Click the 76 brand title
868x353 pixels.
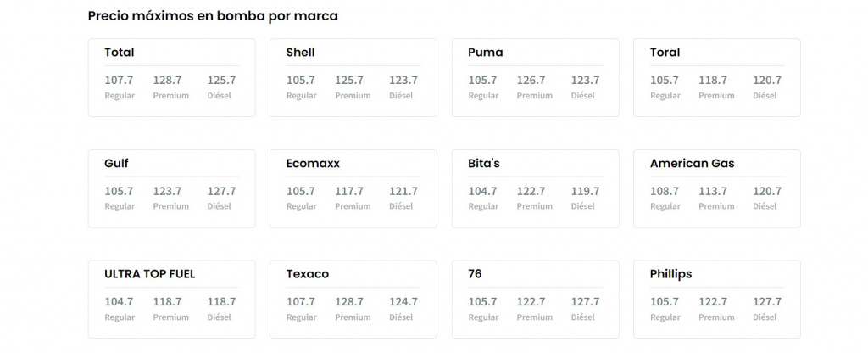(x=475, y=274)
